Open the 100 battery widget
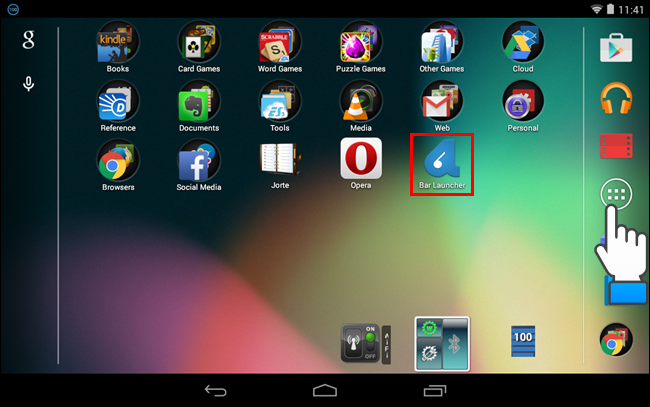This screenshot has width=650, height=407. pyautogui.click(x=523, y=341)
